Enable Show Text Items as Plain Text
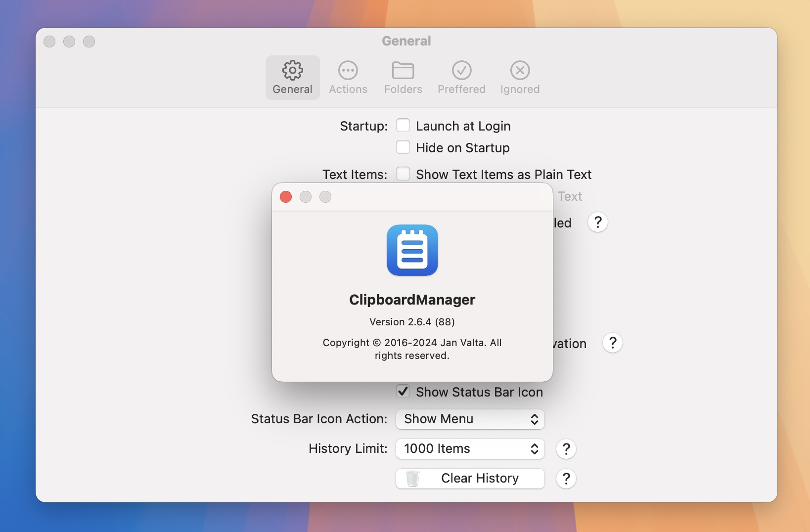The image size is (810, 532). coord(403,174)
